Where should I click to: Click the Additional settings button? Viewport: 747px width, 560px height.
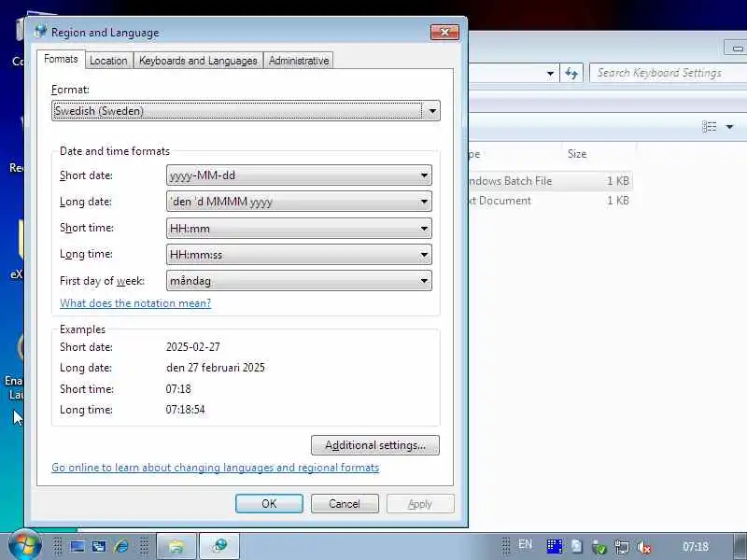[x=375, y=445]
